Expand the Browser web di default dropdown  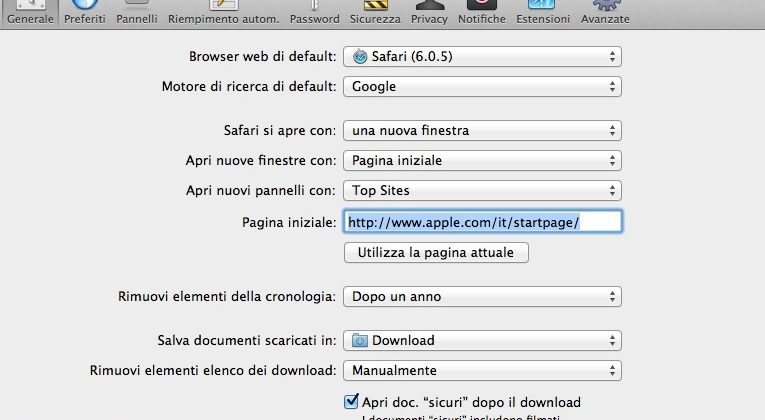[x=482, y=56]
